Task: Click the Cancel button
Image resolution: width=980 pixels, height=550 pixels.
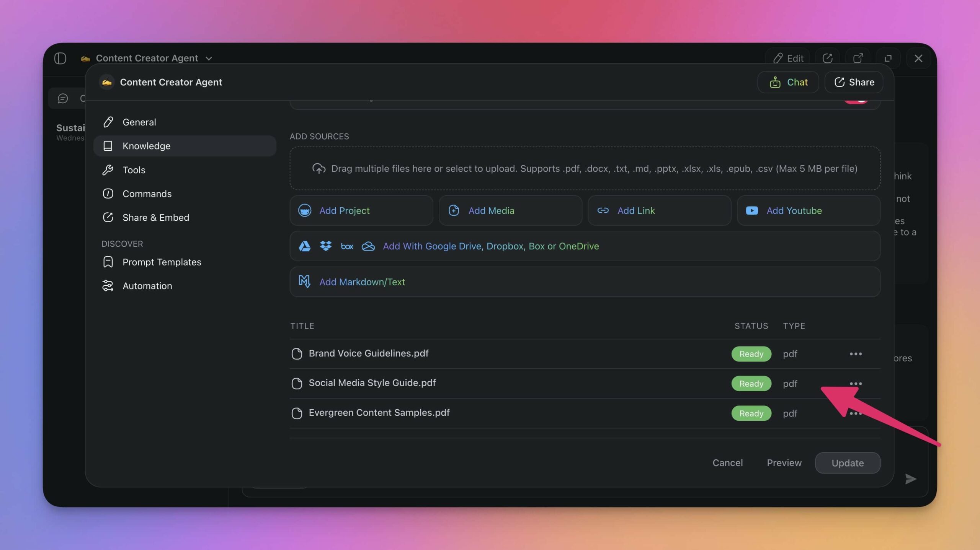Action: (727, 463)
